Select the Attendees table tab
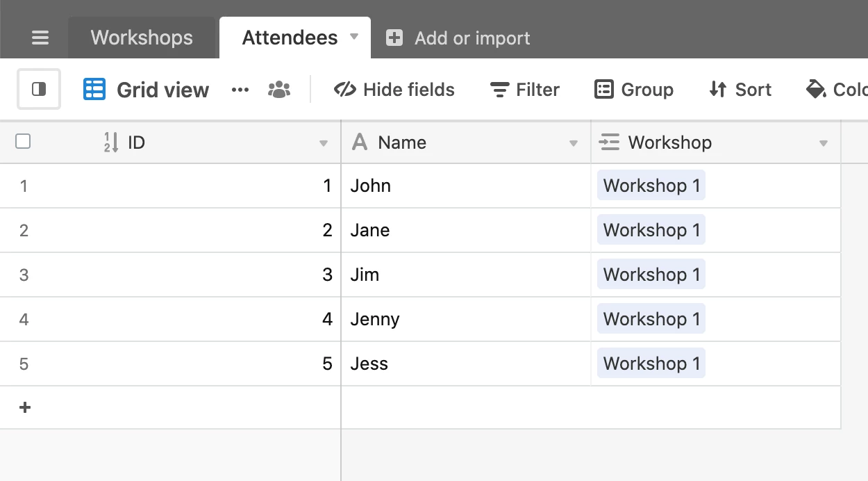Screen dimensions: 868x481 290,38
